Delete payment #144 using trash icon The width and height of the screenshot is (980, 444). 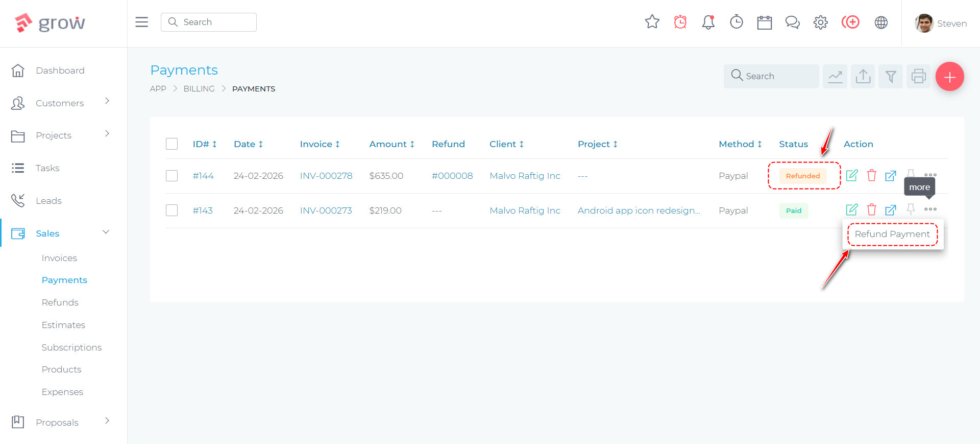pyautogui.click(x=871, y=175)
